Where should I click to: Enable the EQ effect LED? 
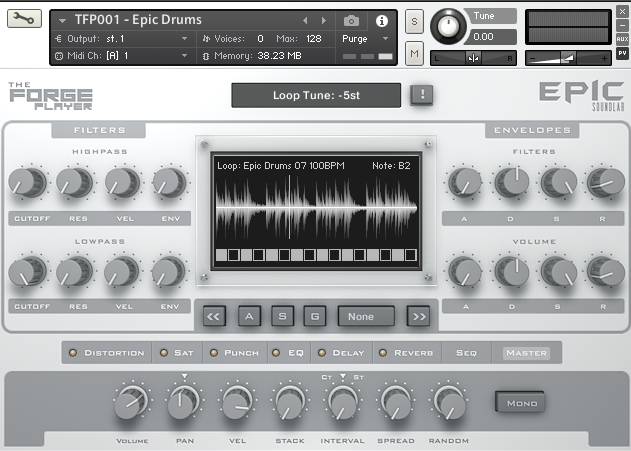(x=276, y=353)
